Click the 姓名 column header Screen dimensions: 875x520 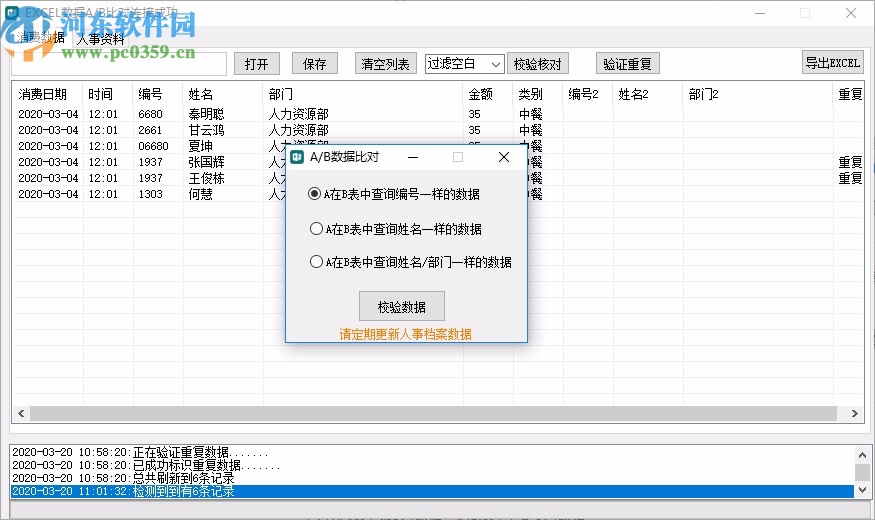tap(222, 94)
